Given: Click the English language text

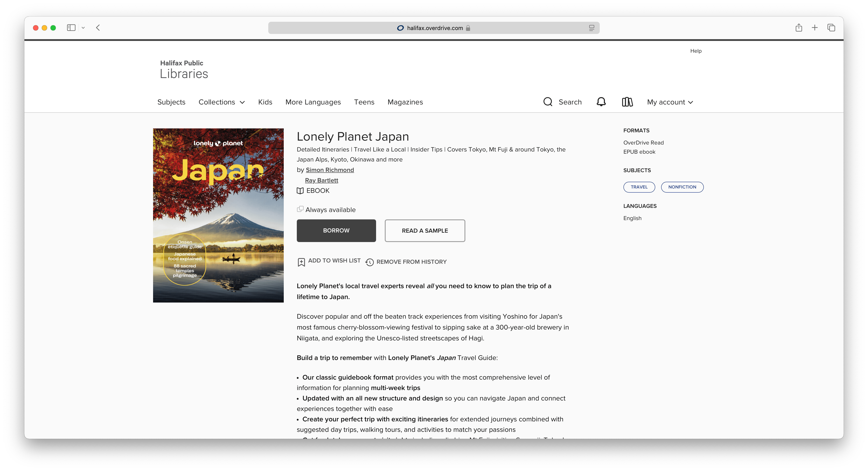Looking at the screenshot, I should [x=632, y=218].
